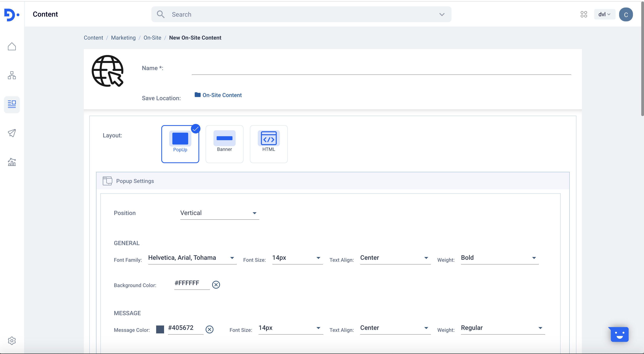644x354 pixels.
Task: Click the Message Color swatch
Action: [160, 329]
